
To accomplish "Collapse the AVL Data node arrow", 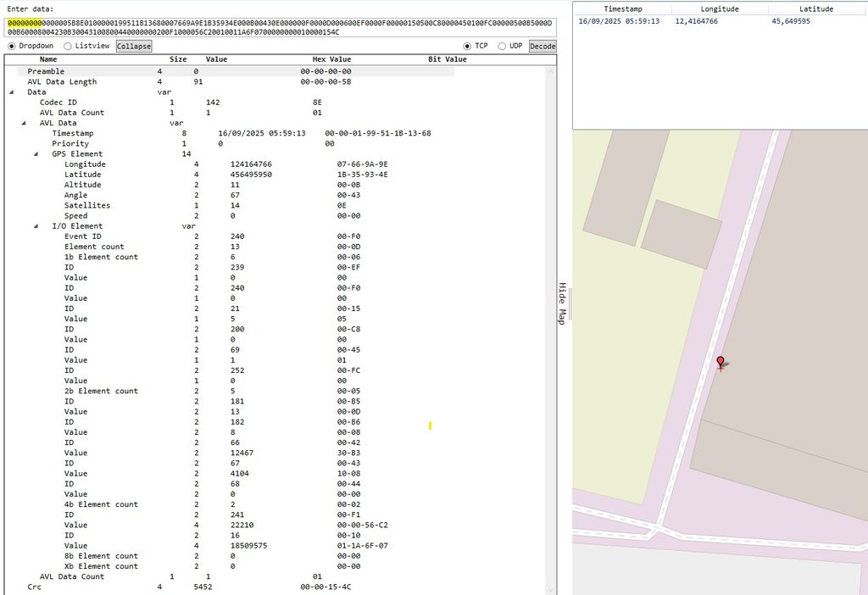I will pyautogui.click(x=24, y=123).
